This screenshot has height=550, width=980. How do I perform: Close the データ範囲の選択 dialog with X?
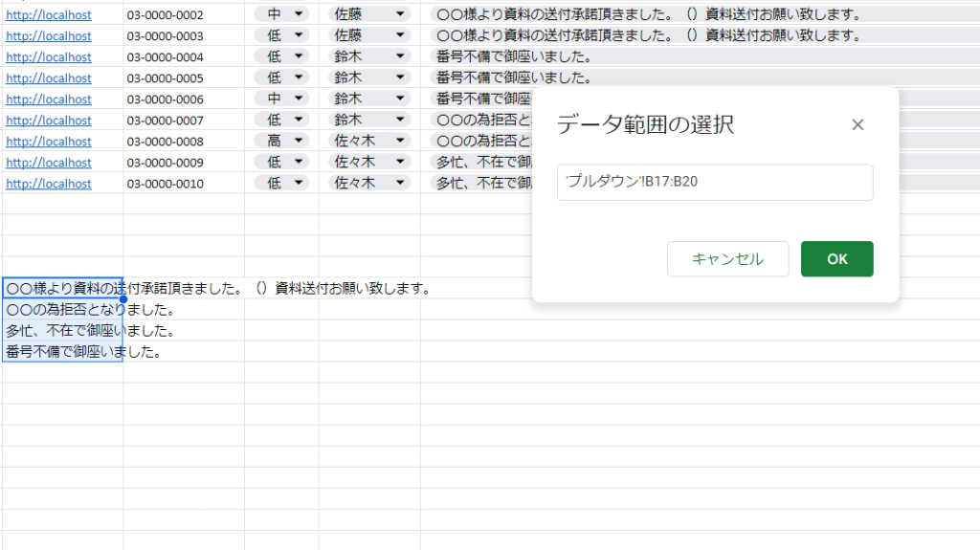[x=857, y=125]
